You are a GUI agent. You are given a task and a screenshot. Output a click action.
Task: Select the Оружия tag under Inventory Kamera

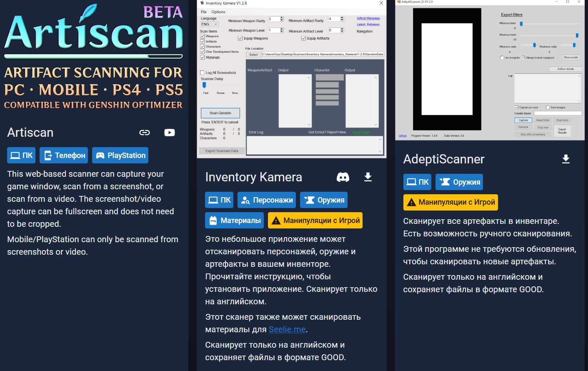click(324, 200)
